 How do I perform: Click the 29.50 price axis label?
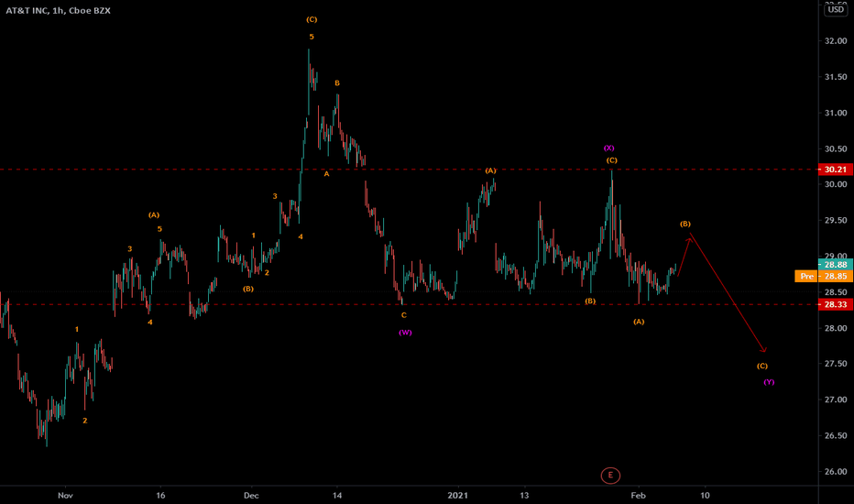click(836, 220)
